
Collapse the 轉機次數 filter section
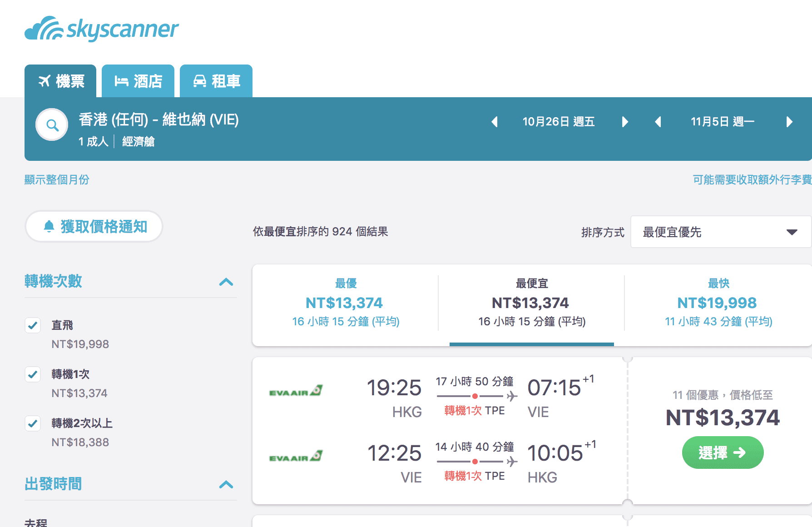[226, 282]
